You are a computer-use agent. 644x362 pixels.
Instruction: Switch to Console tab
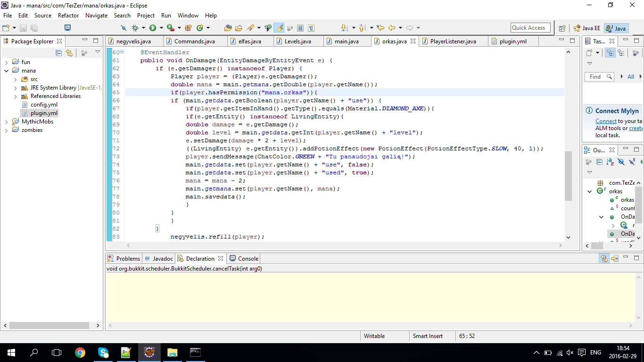(244, 258)
